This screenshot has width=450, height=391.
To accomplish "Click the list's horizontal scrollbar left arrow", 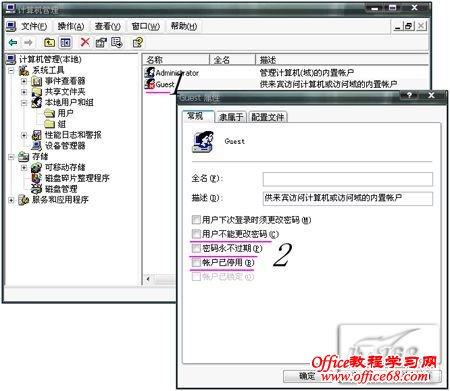I will point(149,279).
